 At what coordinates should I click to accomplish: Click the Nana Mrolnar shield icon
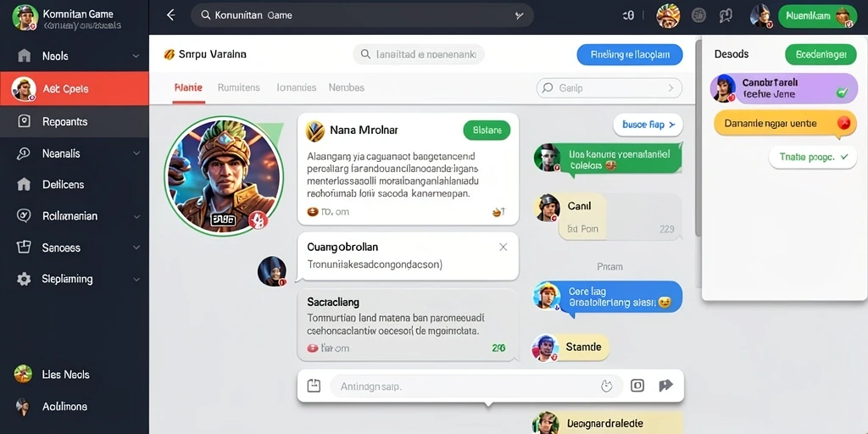pos(314,131)
